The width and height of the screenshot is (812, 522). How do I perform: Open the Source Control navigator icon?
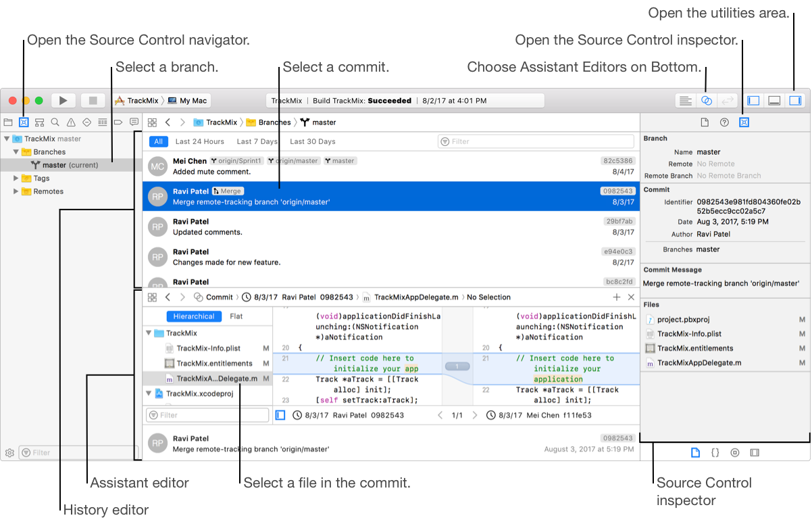tap(24, 122)
